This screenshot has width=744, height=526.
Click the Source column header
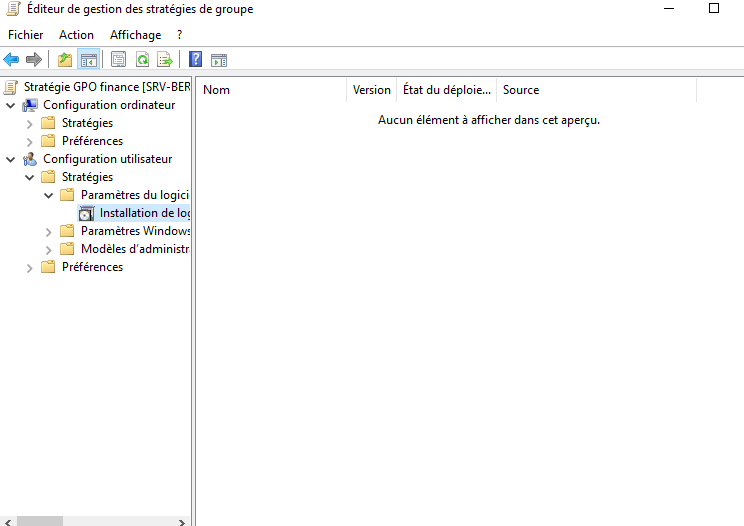(595, 90)
